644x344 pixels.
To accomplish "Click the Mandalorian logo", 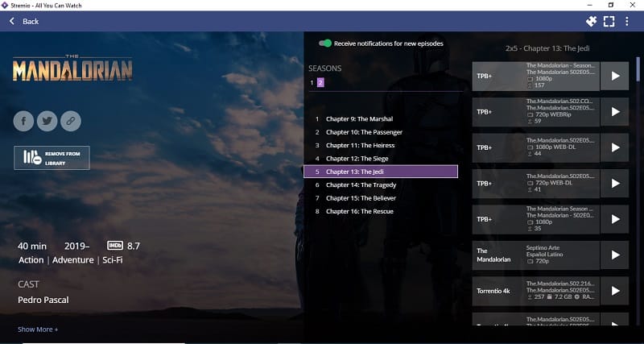I will point(72,68).
